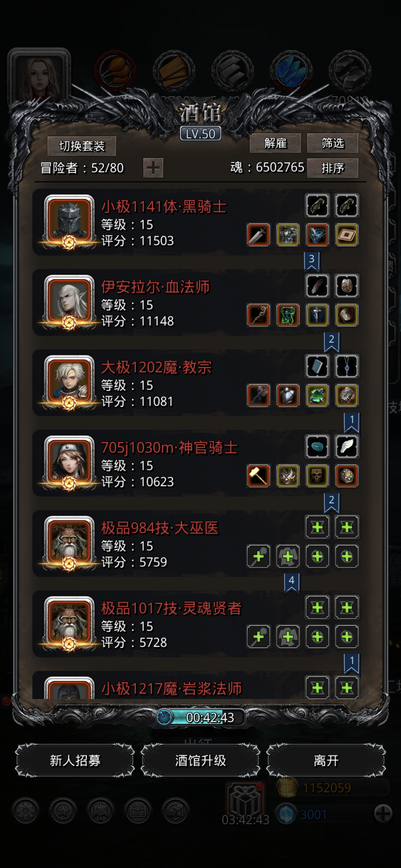Open the 排序 sort options
This screenshot has width=401, height=868.
point(332,168)
